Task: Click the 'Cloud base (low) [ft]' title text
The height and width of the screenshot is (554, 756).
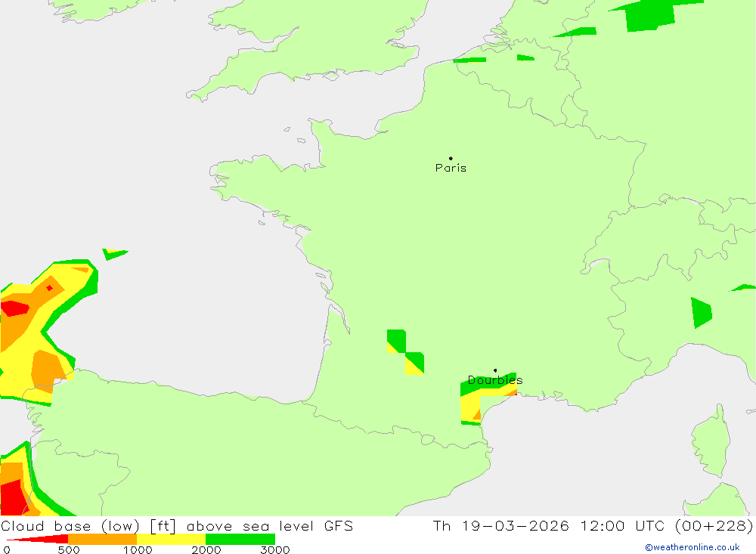Action: point(88,525)
